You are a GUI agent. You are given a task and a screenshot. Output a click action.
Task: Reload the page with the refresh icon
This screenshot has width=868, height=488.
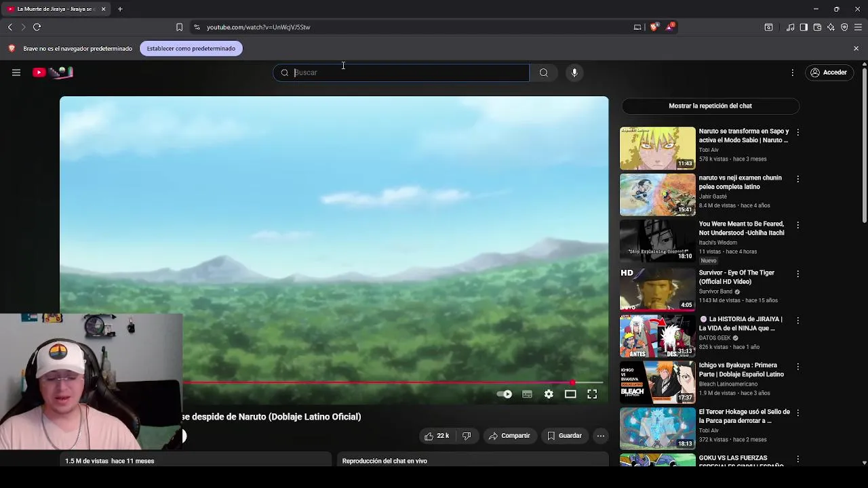click(37, 27)
